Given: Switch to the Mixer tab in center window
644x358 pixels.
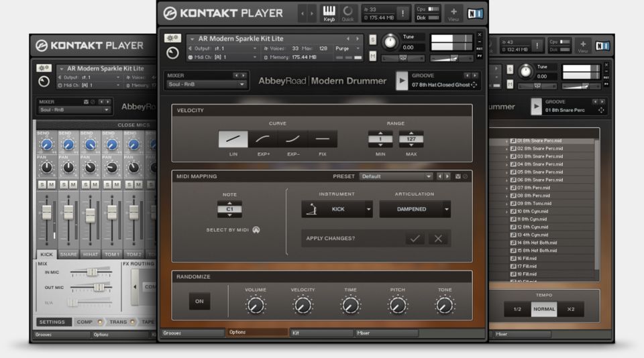Looking at the screenshot, I should point(386,333).
